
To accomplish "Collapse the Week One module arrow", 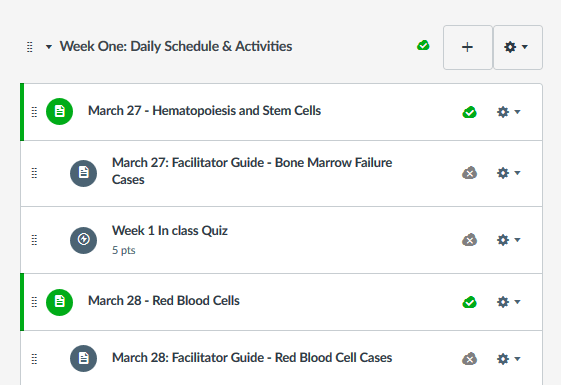I will [49, 47].
